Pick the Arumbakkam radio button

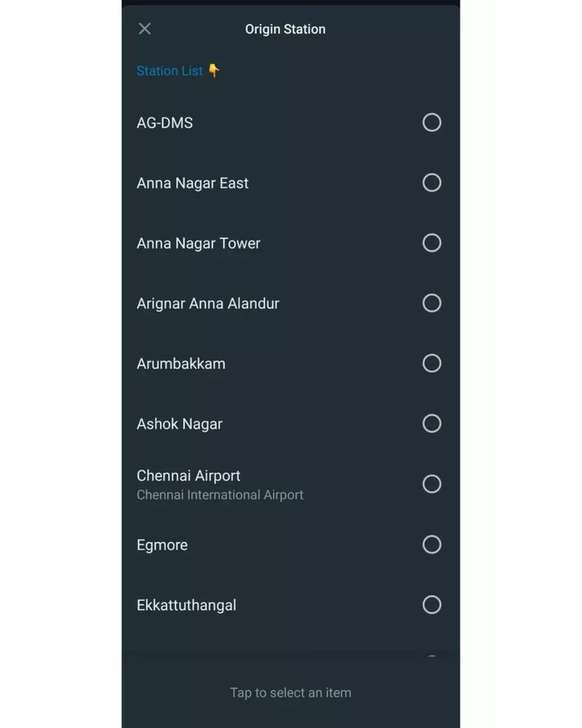[x=431, y=363]
